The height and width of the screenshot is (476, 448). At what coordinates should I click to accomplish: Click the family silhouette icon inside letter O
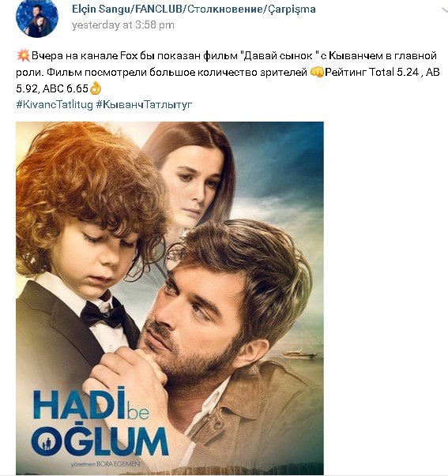(46, 442)
